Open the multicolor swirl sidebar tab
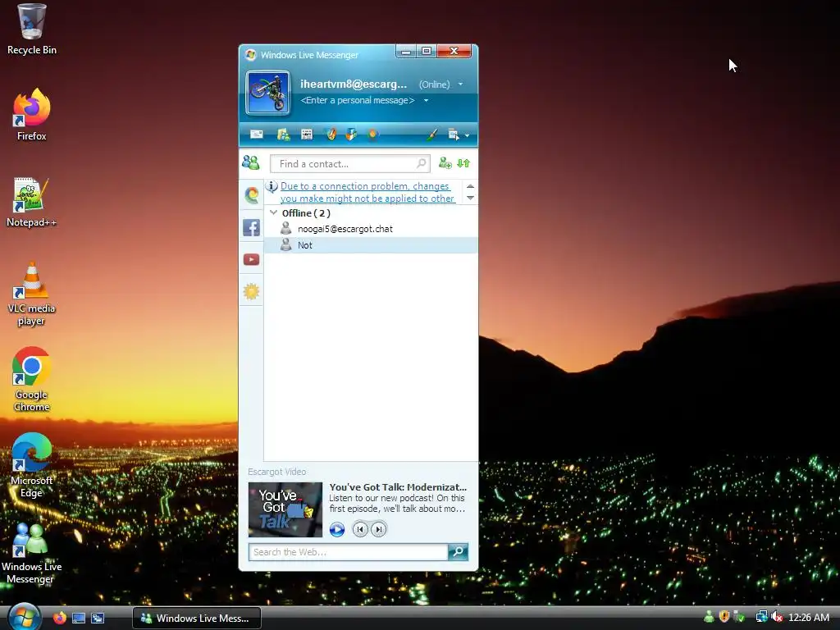 tap(252, 195)
